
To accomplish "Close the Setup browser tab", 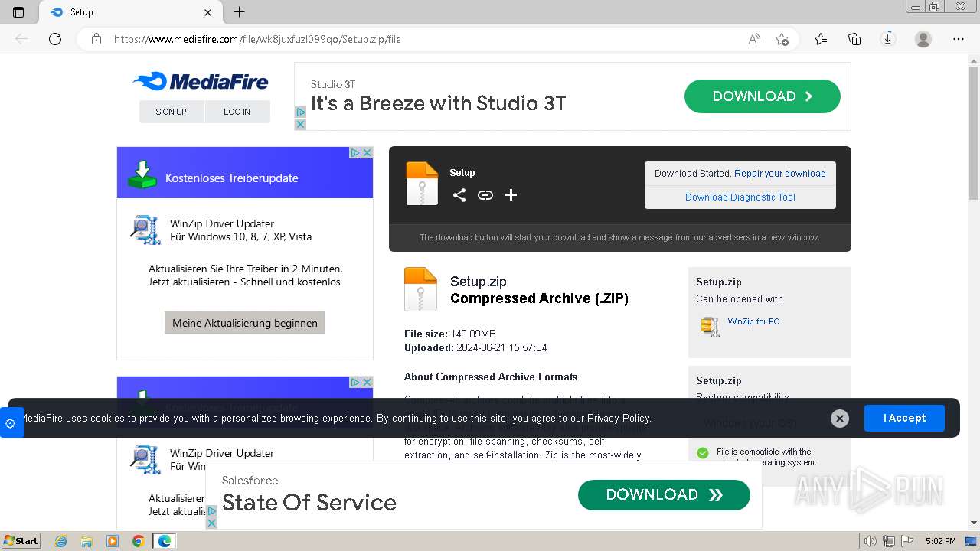I will pos(208,12).
